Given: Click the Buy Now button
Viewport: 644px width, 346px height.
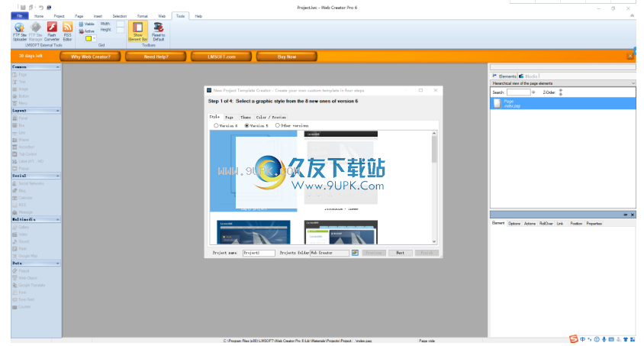Looking at the screenshot, I should coord(287,57).
